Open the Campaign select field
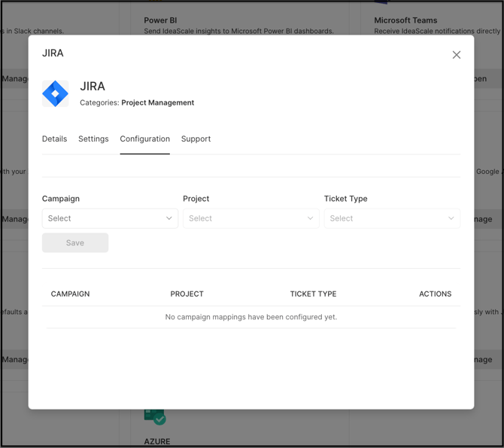Screen dimensions: 504x448 (x=105, y=218)
